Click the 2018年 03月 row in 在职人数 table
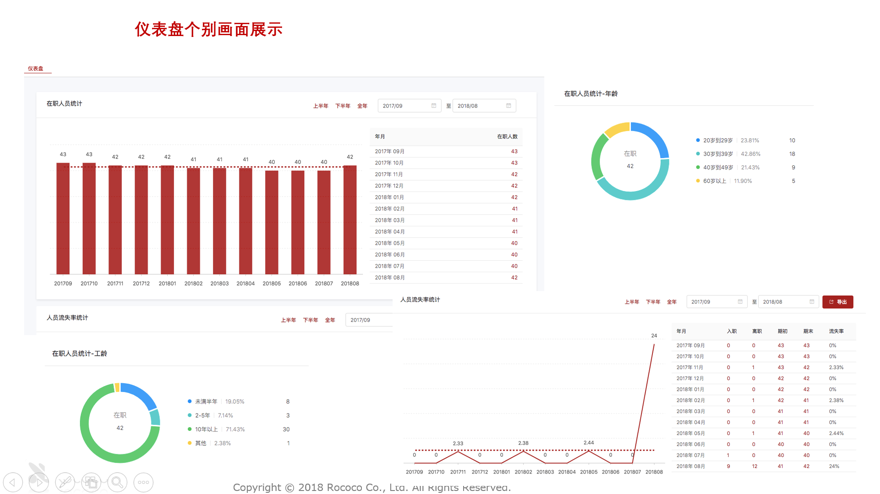 click(x=446, y=220)
